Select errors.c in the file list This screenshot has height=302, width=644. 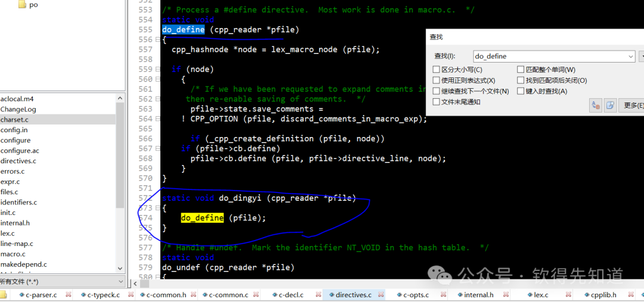pyautogui.click(x=13, y=171)
